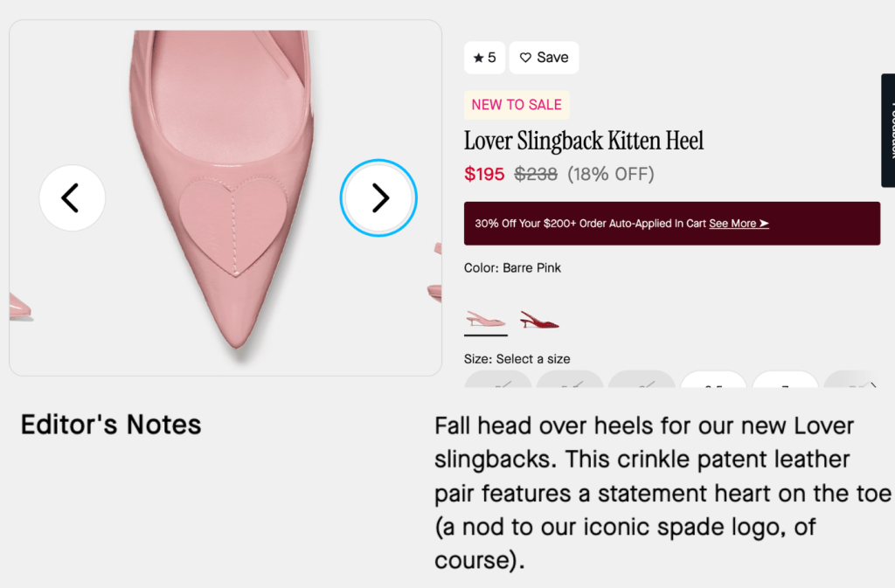
Task: Go to the next product image
Action: click(x=378, y=198)
